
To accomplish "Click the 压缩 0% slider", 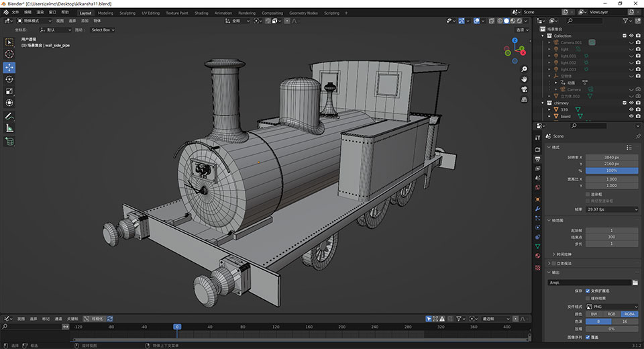I will click(612, 329).
